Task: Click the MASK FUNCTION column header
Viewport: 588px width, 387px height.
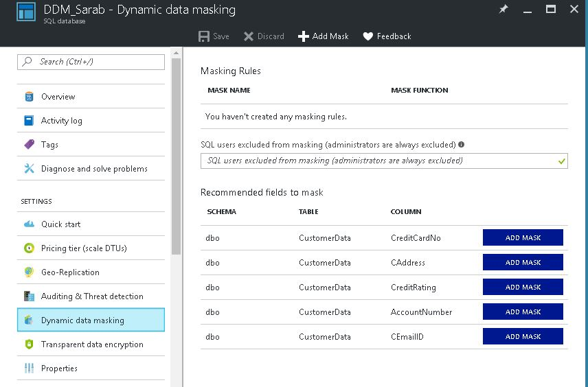Action: click(x=419, y=91)
